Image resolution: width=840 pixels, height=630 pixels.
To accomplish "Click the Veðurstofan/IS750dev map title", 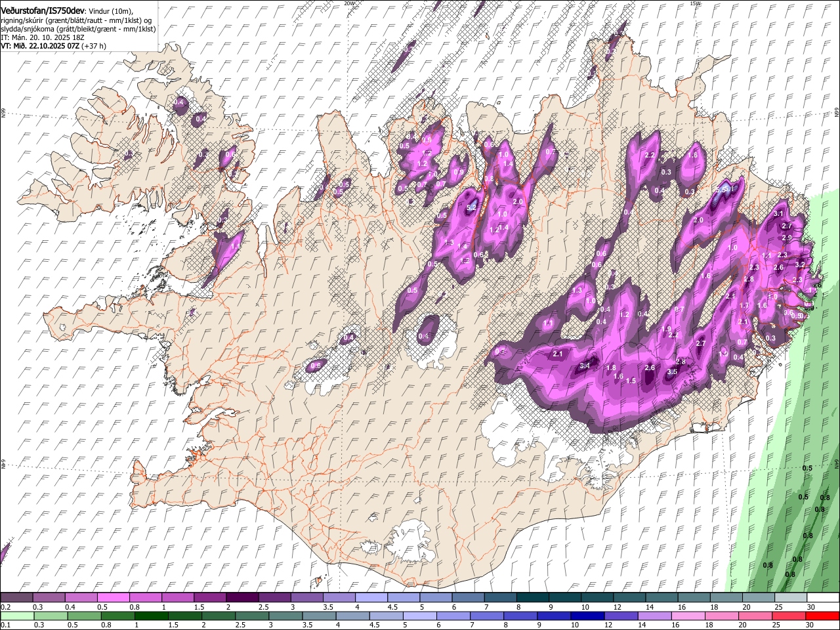I will coord(43,10).
